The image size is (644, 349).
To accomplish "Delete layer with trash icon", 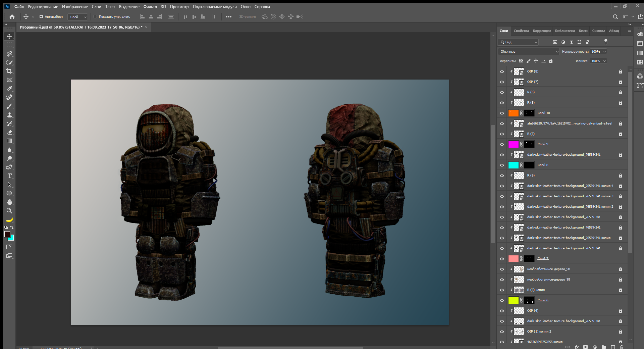I will pos(622,347).
